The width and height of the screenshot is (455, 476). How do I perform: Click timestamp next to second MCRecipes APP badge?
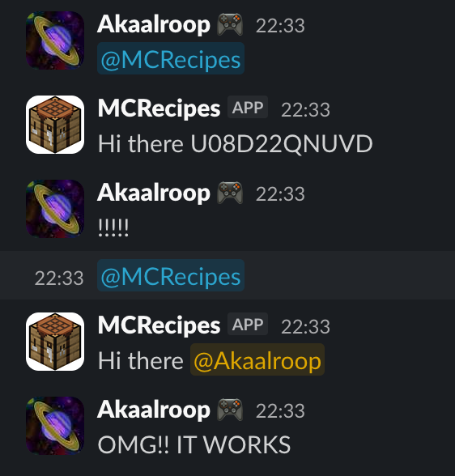(x=305, y=327)
